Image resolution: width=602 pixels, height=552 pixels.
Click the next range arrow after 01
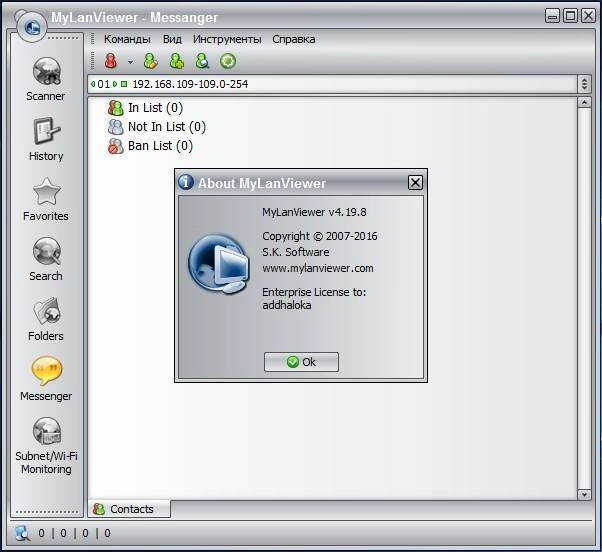(x=115, y=84)
